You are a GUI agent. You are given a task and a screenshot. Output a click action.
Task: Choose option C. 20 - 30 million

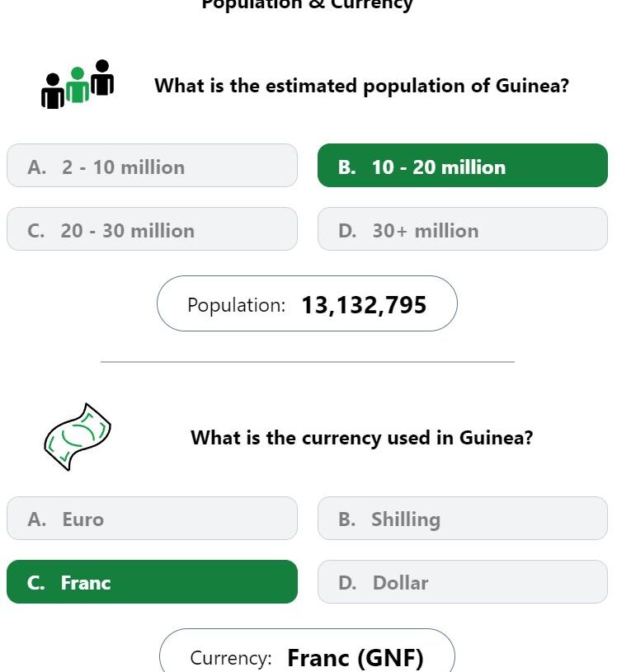[x=153, y=229]
